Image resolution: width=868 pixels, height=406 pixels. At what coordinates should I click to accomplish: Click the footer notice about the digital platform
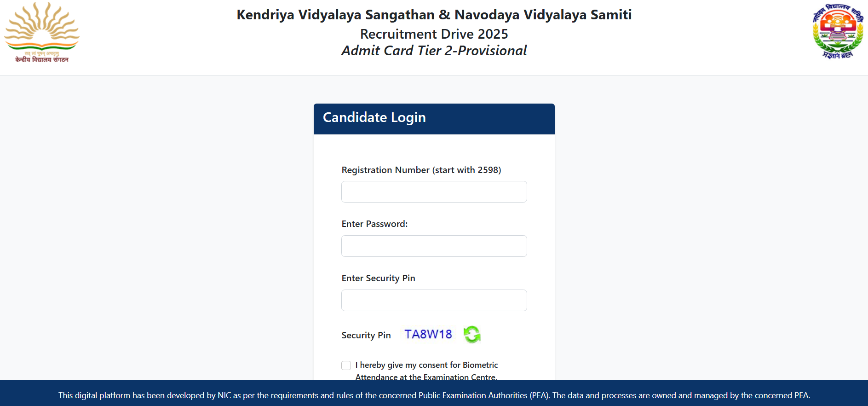[x=434, y=395]
